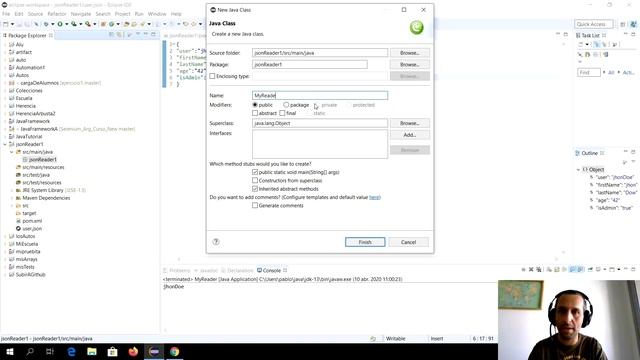Expand the src folder node
The height and width of the screenshot is (360, 640).
click(12, 206)
